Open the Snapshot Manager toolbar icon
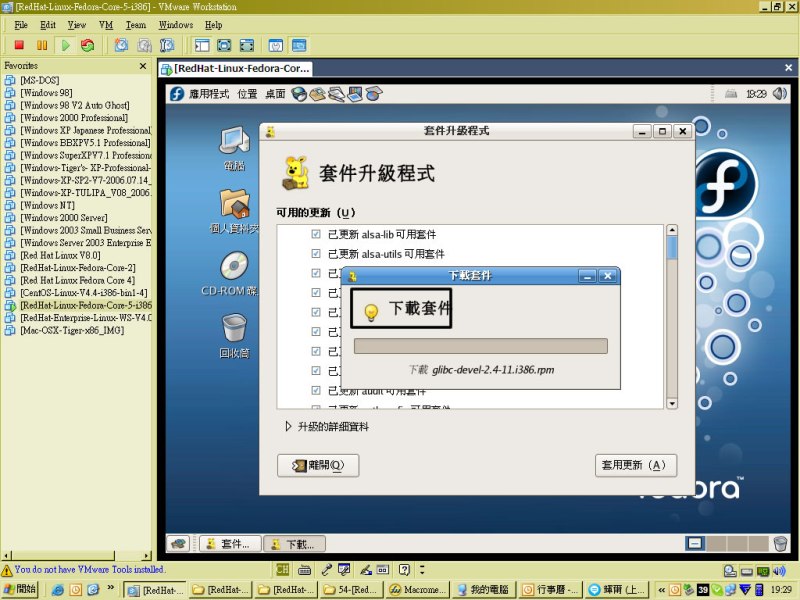 pyautogui.click(x=167, y=45)
